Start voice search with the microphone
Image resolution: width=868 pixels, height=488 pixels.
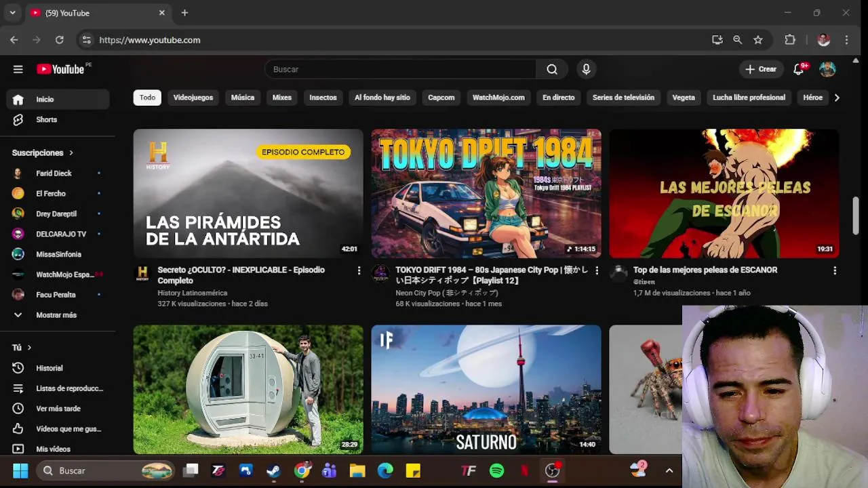point(586,69)
